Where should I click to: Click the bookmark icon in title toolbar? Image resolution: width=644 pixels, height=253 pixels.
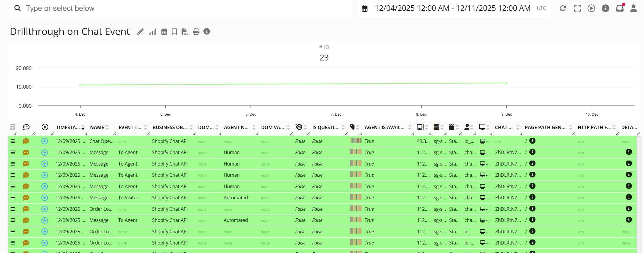(x=174, y=32)
